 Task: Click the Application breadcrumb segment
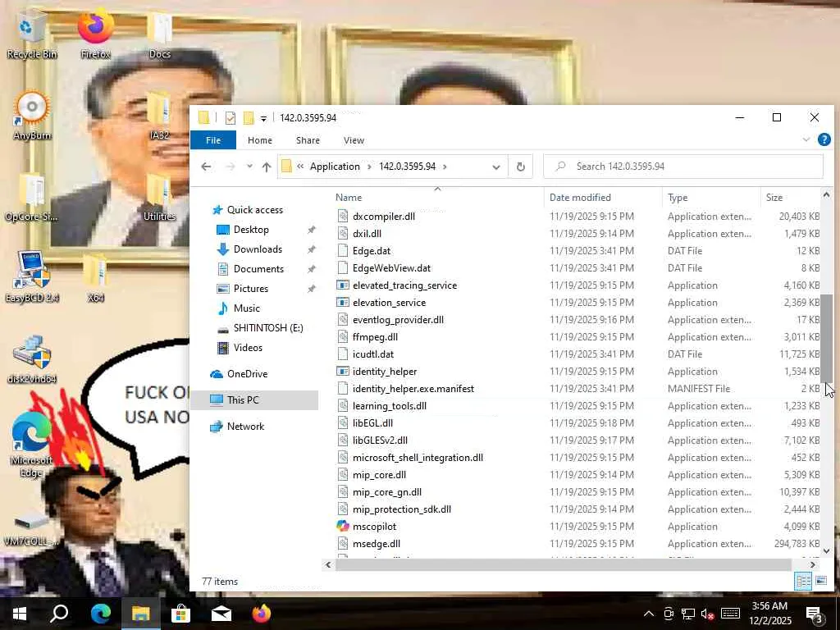click(x=335, y=167)
